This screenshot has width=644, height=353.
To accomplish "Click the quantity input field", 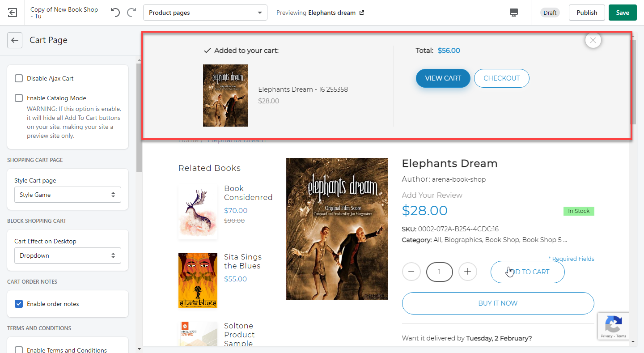I will [x=440, y=272].
